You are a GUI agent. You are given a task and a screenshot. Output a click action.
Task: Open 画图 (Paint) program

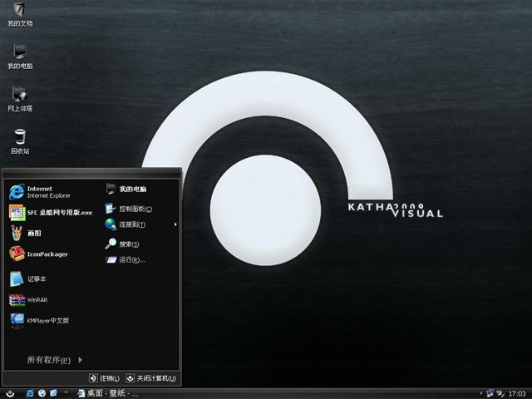(33, 234)
